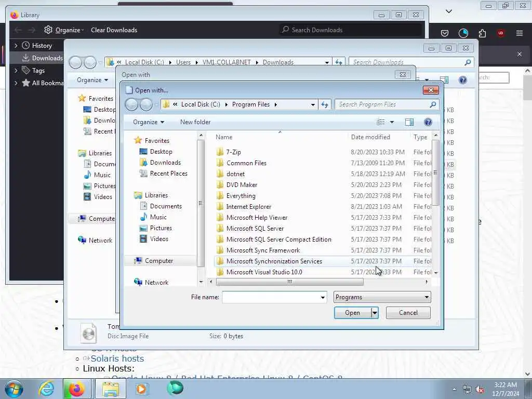The height and width of the screenshot is (399, 532).
Task: Open Organize menu in Firefox Library
Action: [x=64, y=30]
